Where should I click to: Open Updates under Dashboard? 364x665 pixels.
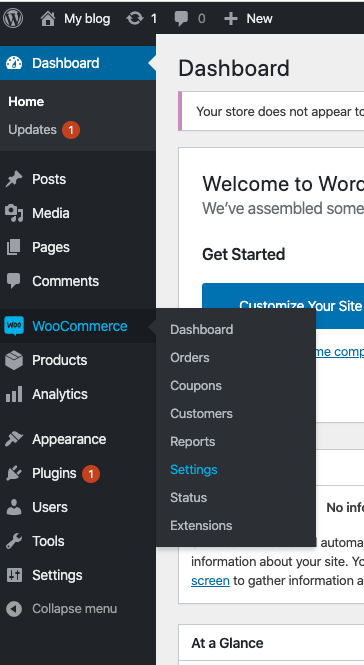(x=32, y=130)
